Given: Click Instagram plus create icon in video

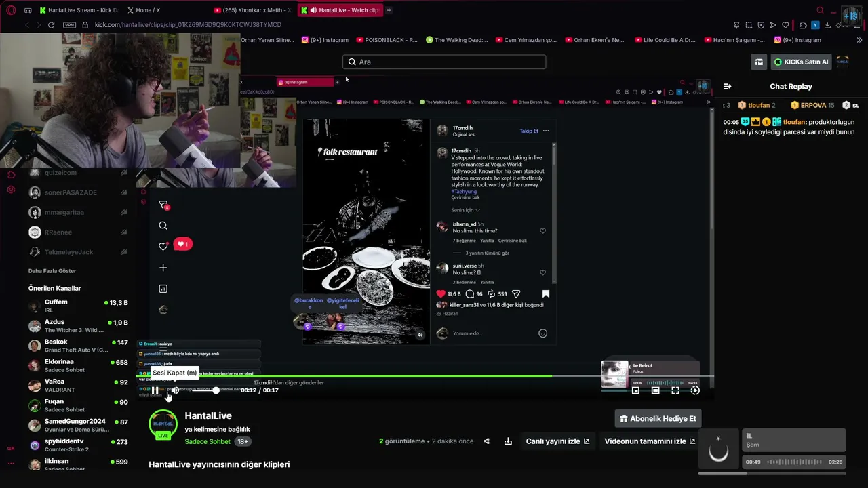Looking at the screenshot, I should point(163,268).
